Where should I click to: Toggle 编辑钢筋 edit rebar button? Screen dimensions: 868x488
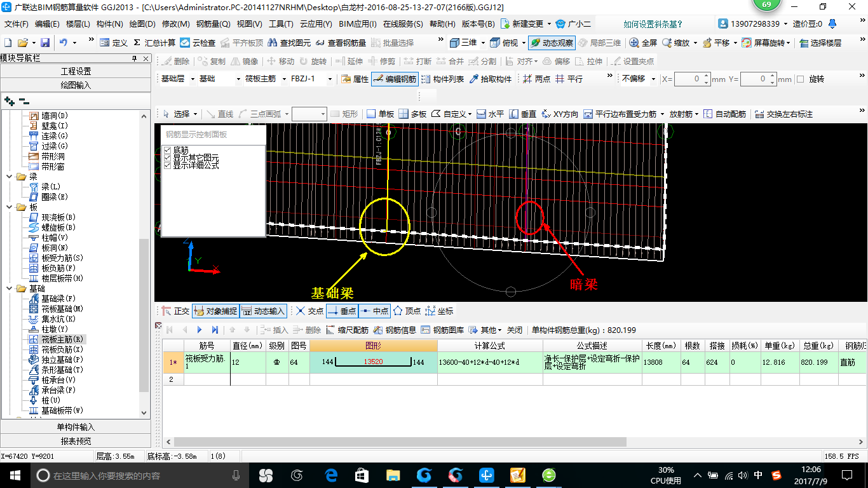395,79
